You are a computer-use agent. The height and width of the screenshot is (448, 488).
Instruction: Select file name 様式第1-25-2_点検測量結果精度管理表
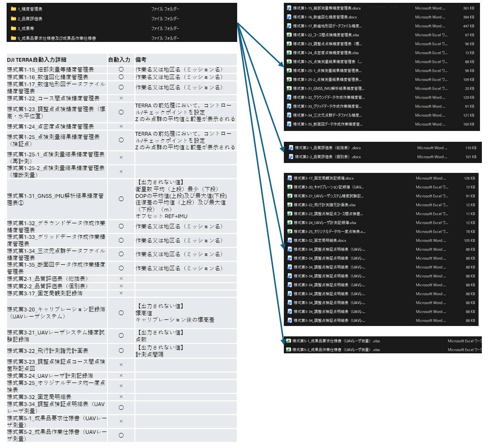(x=327, y=80)
